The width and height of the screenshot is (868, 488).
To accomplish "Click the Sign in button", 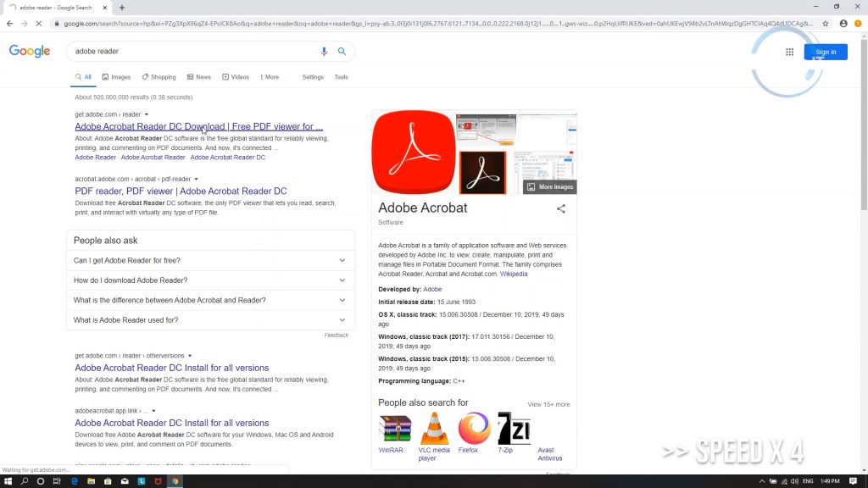I will point(826,52).
